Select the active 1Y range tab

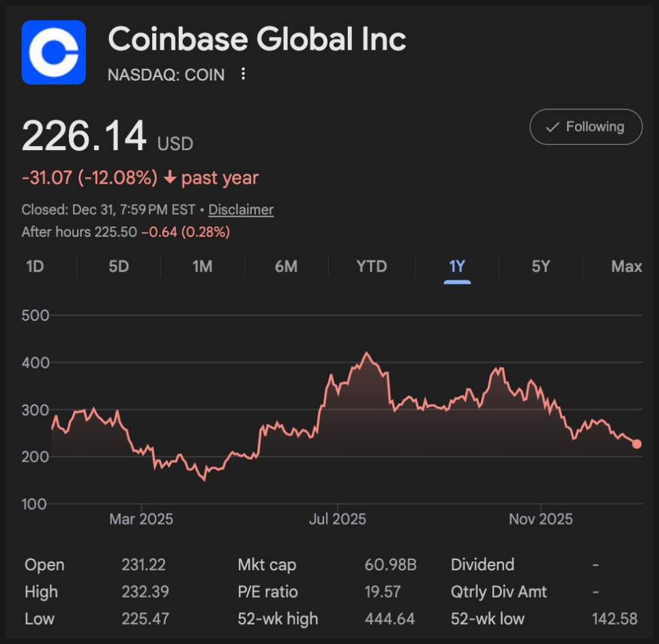click(456, 266)
